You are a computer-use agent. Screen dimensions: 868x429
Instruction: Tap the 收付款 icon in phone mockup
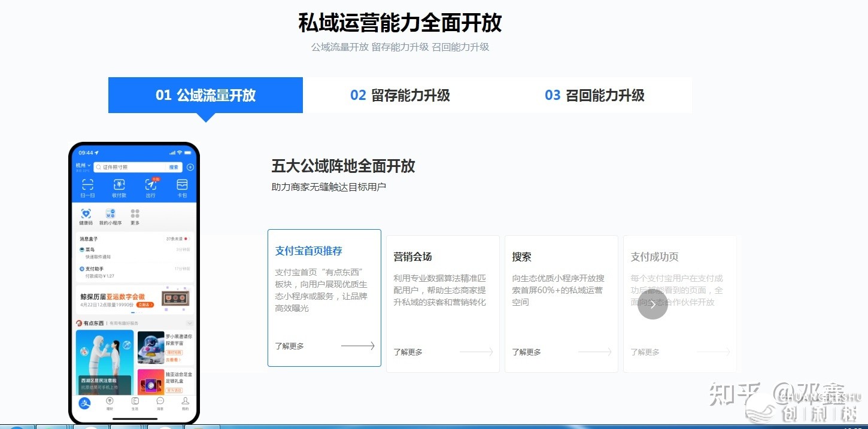click(x=119, y=184)
